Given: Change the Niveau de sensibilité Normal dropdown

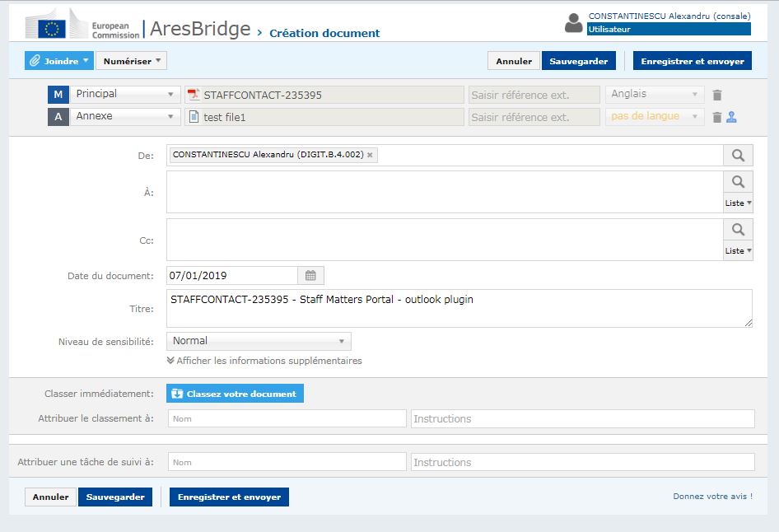Looking at the screenshot, I should (x=259, y=341).
